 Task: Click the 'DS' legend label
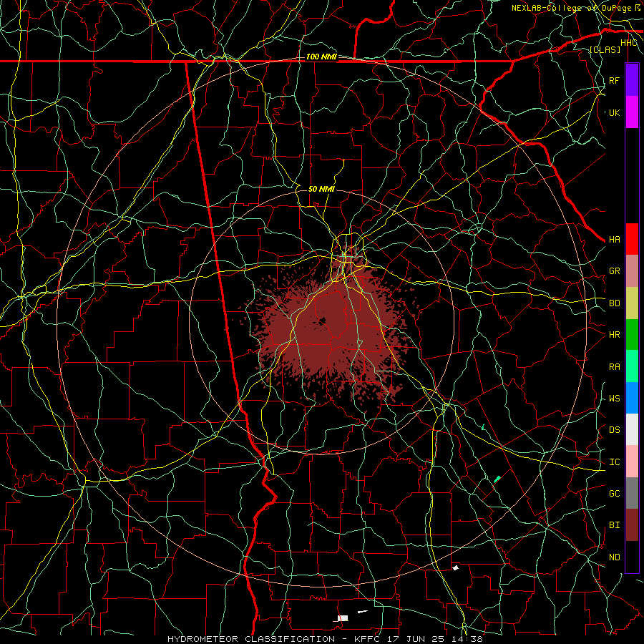614,430
